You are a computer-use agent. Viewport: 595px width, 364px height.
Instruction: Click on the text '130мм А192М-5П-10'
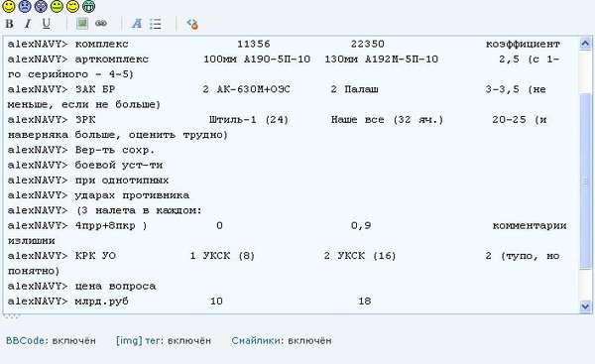pos(382,60)
